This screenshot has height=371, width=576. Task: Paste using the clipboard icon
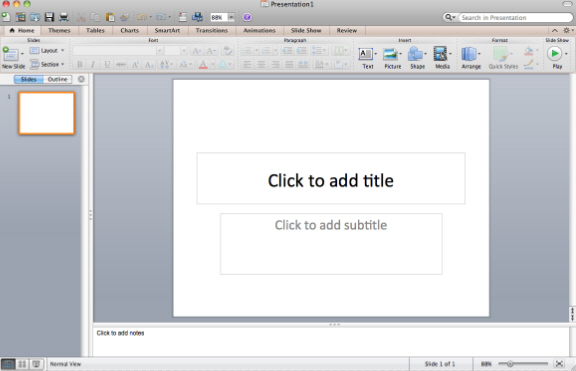point(110,17)
